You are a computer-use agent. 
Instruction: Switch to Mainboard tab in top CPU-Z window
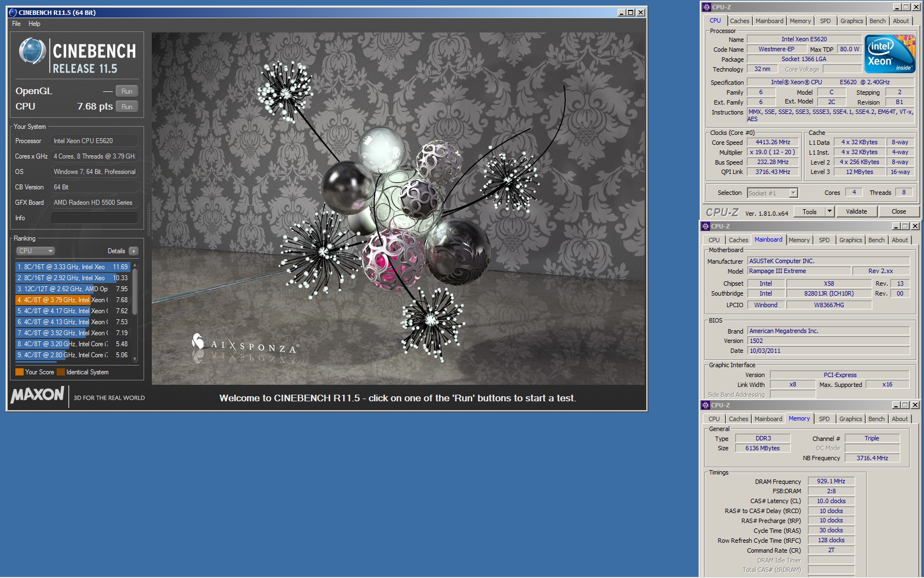[769, 21]
